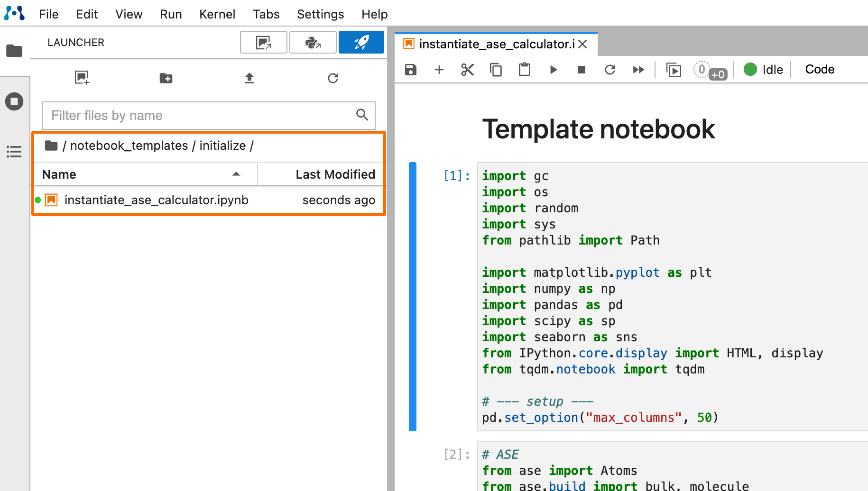
Task: Open the Edit menu
Action: click(x=87, y=14)
